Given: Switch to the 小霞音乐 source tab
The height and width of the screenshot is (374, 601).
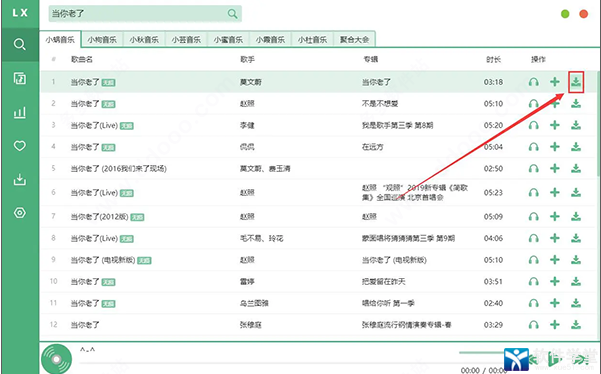Looking at the screenshot, I should (x=271, y=39).
